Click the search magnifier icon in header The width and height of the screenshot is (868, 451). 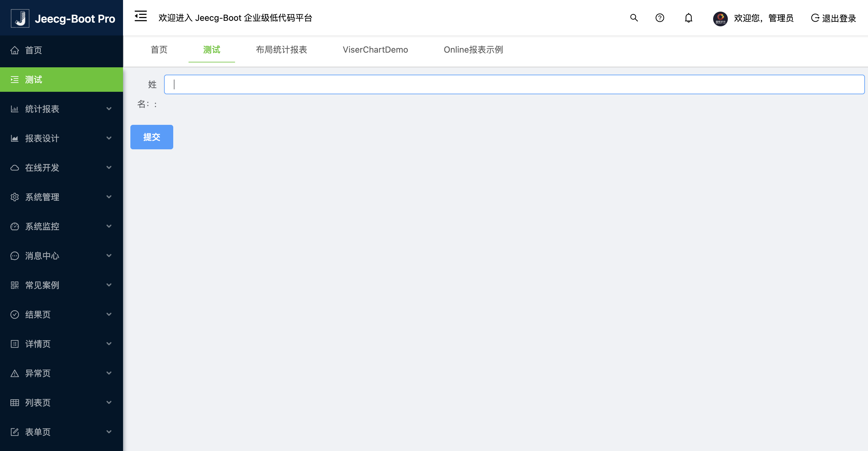pyautogui.click(x=634, y=18)
